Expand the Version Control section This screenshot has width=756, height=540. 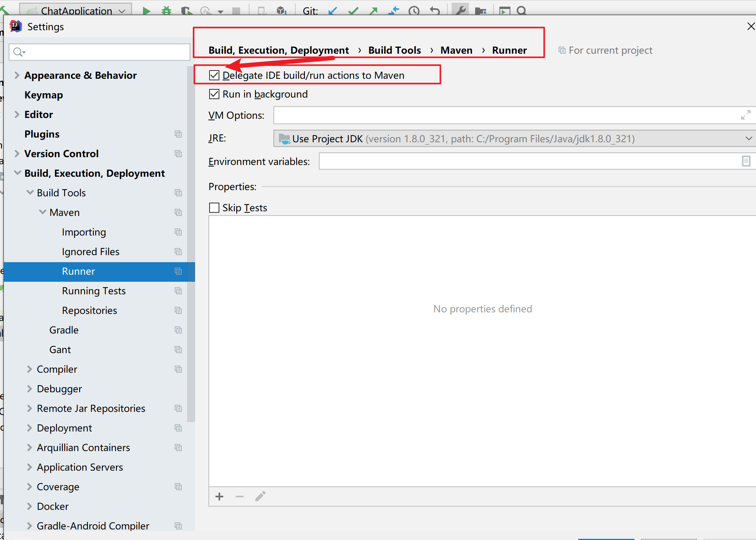(17, 154)
